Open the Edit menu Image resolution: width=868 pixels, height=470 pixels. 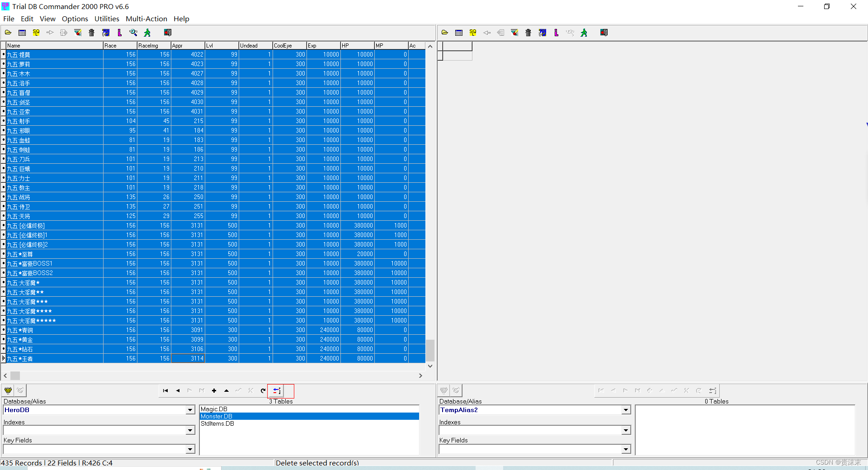(x=27, y=19)
